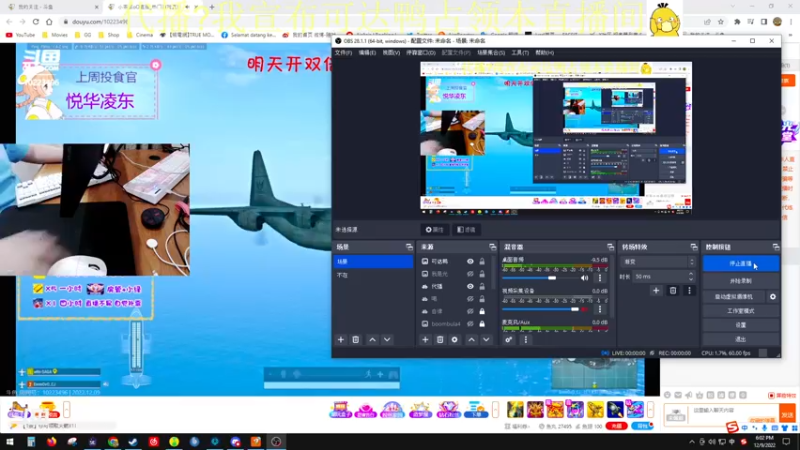The image size is (800, 450).
Task: Open OBS Help menu (帮助)
Action: point(544,53)
